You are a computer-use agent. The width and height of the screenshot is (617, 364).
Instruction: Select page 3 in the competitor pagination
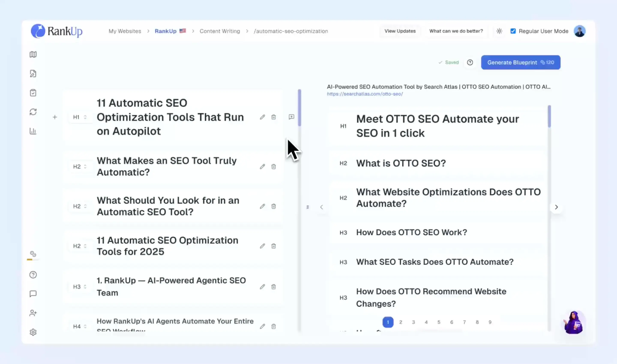click(413, 322)
